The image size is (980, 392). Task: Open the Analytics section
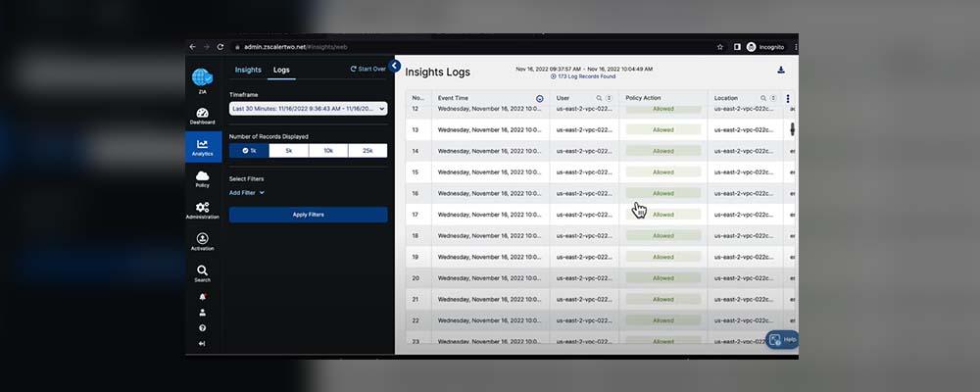click(x=203, y=148)
